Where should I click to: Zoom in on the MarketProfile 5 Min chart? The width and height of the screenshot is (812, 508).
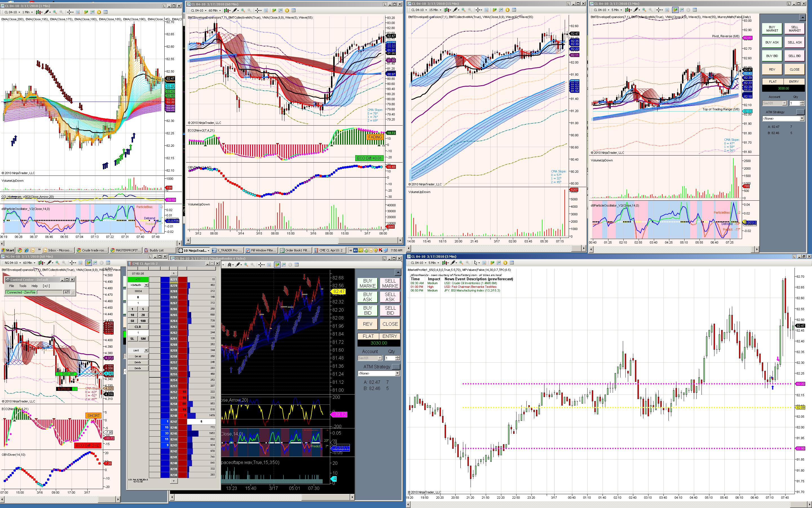pos(461,263)
